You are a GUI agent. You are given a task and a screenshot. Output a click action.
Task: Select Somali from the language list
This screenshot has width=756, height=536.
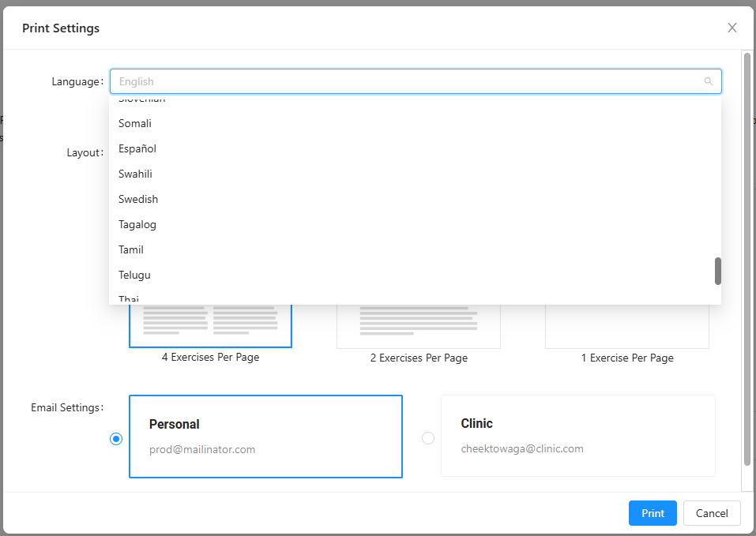pyautogui.click(x=135, y=123)
